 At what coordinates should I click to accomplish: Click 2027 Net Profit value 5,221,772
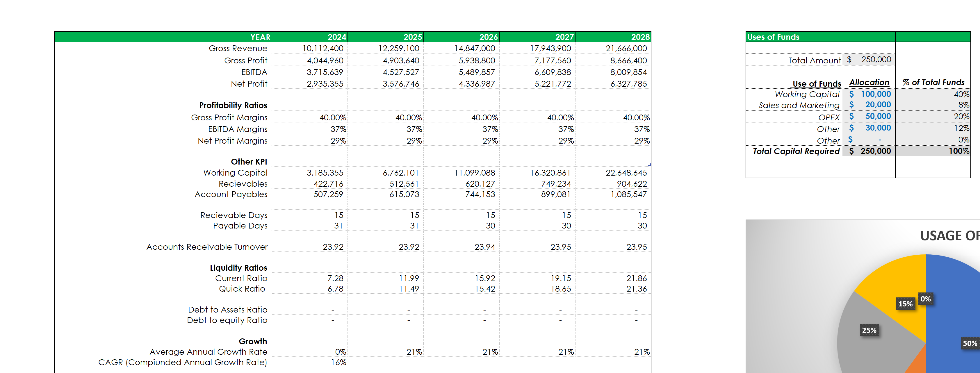553,84
